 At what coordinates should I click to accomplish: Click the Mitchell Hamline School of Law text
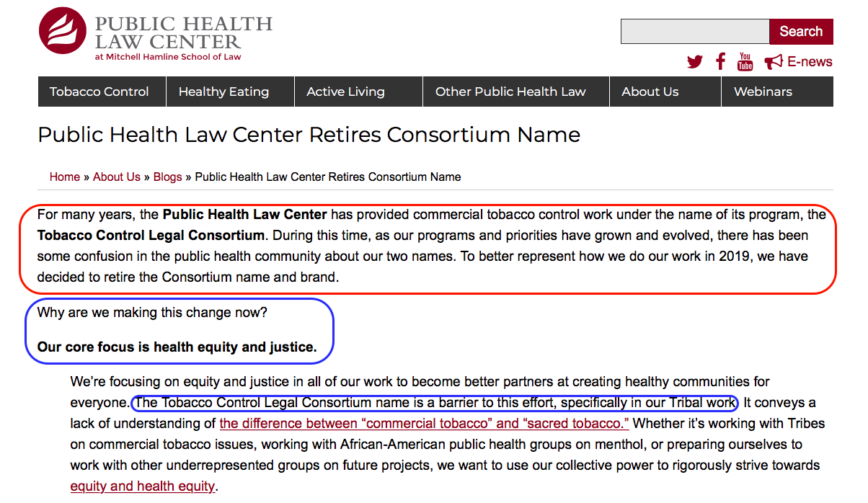pos(168,57)
